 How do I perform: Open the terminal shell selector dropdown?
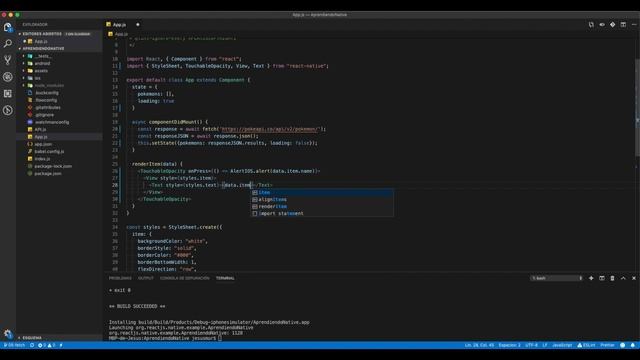pyautogui.click(x=557, y=278)
